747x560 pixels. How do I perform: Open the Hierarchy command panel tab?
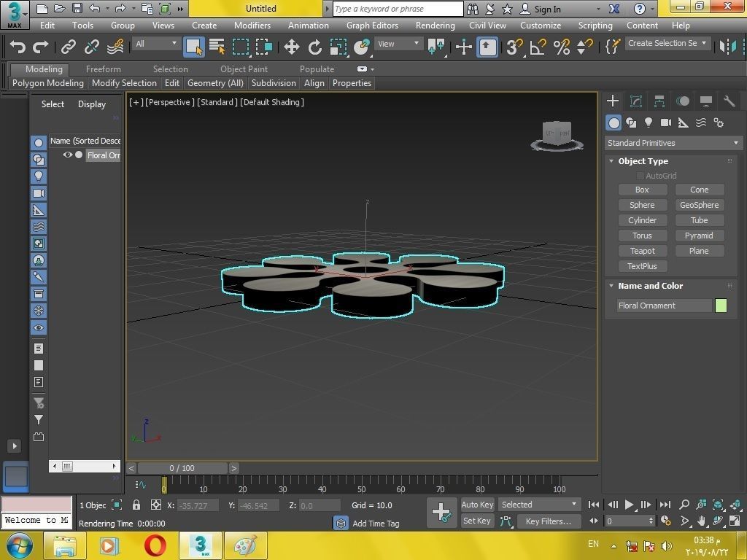tap(659, 101)
